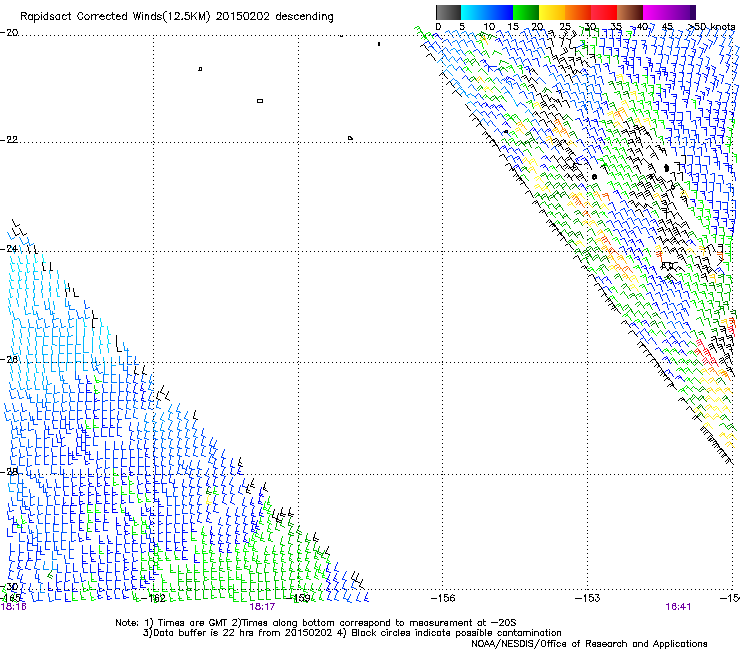This screenshot has width=740, height=650.
Task: Click the purple '18:16' time label
Action: pyautogui.click(x=13, y=607)
